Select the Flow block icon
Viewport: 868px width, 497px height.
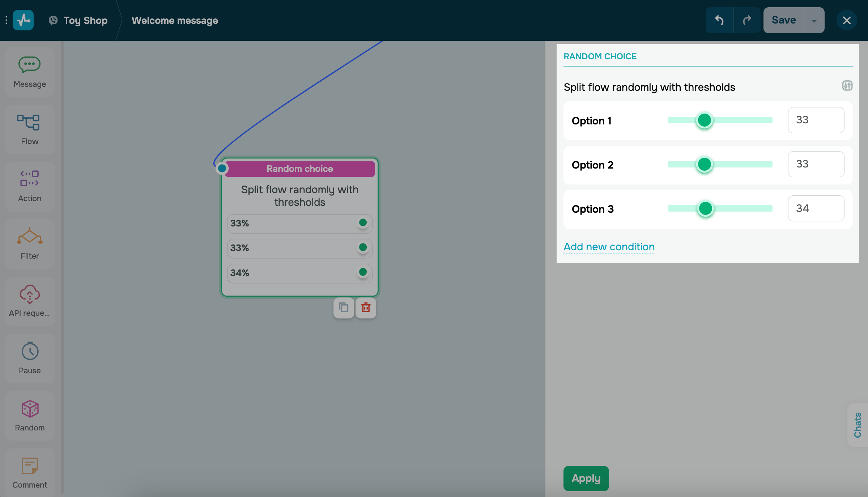click(28, 123)
